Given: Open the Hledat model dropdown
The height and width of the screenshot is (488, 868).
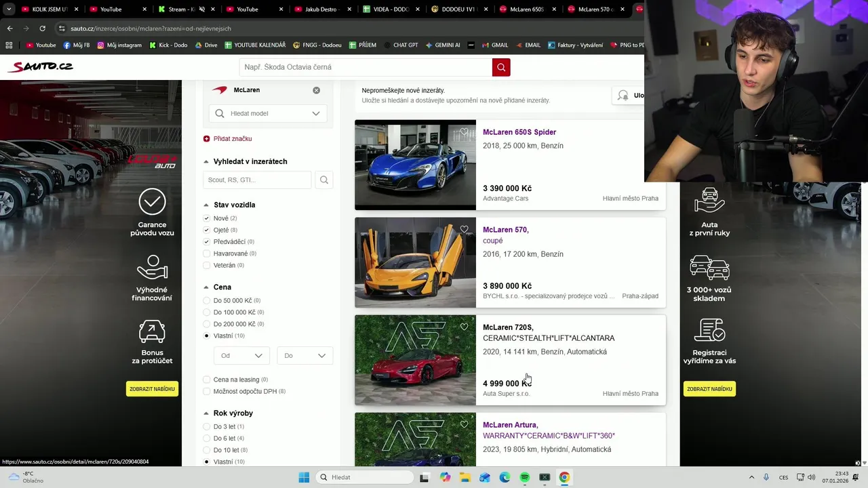Looking at the screenshot, I should click(x=268, y=113).
